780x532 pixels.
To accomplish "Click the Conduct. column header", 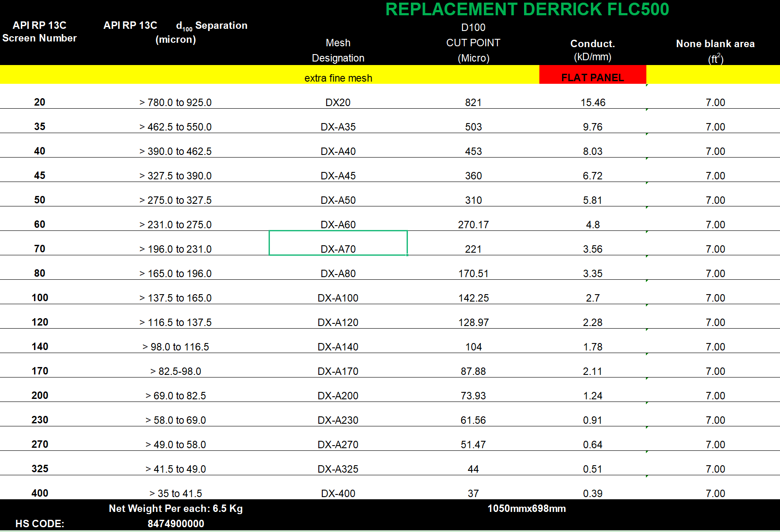I will click(x=592, y=44).
